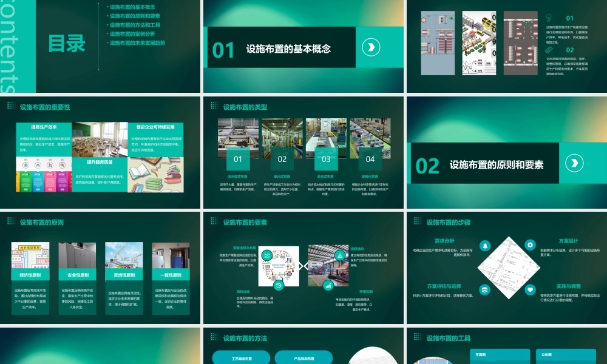This screenshot has height=364, width=607.
Task: Select the 03 badge under the third factory photo
Action: click(x=326, y=159)
